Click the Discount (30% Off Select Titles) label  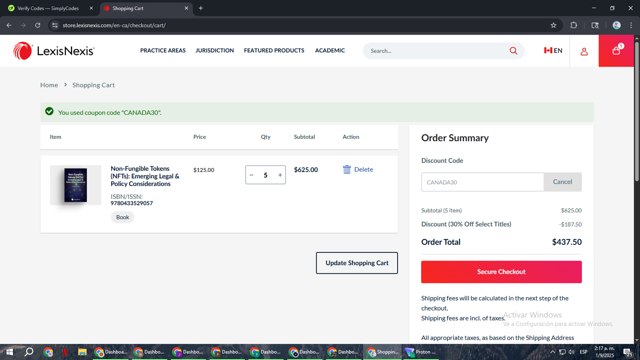466,224
